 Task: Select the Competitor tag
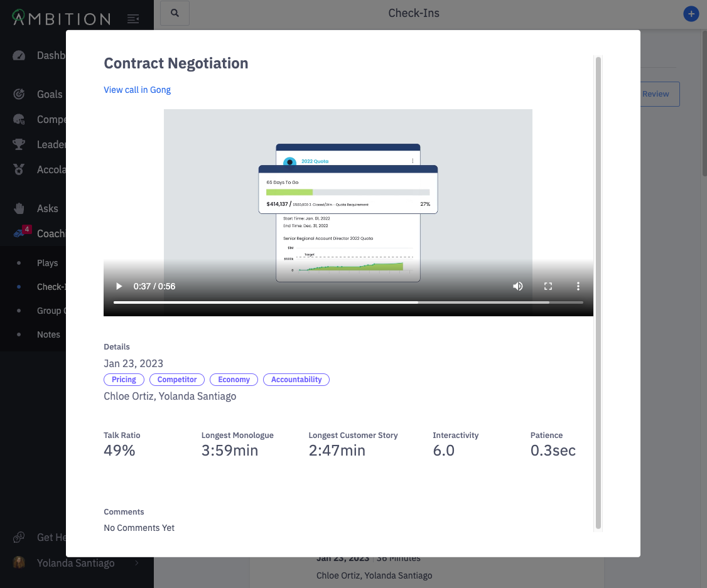(177, 380)
